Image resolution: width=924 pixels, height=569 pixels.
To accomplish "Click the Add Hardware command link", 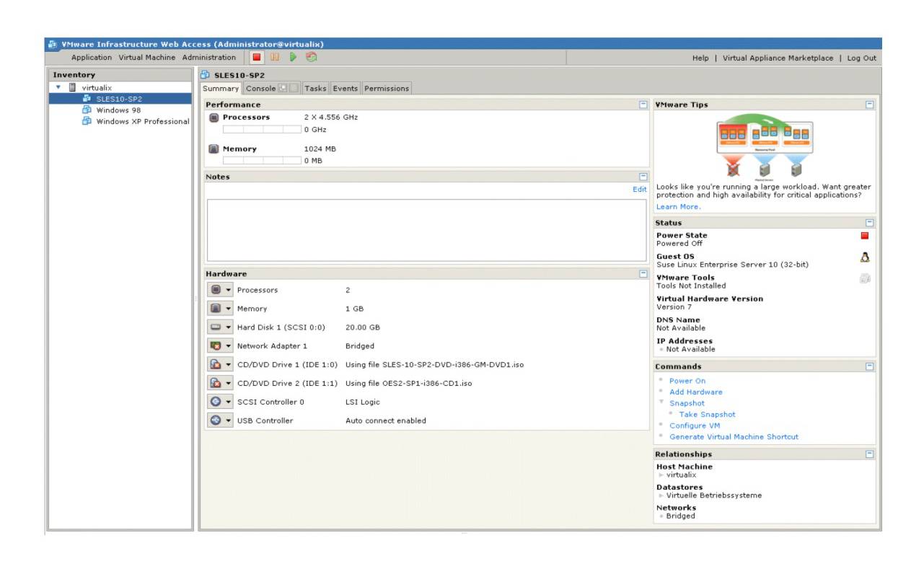I will click(x=695, y=392).
